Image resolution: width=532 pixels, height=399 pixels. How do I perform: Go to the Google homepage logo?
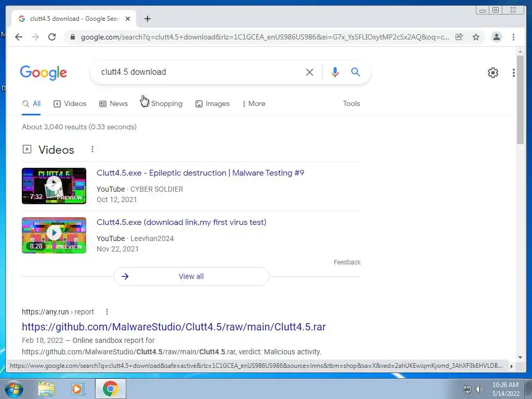44,73
